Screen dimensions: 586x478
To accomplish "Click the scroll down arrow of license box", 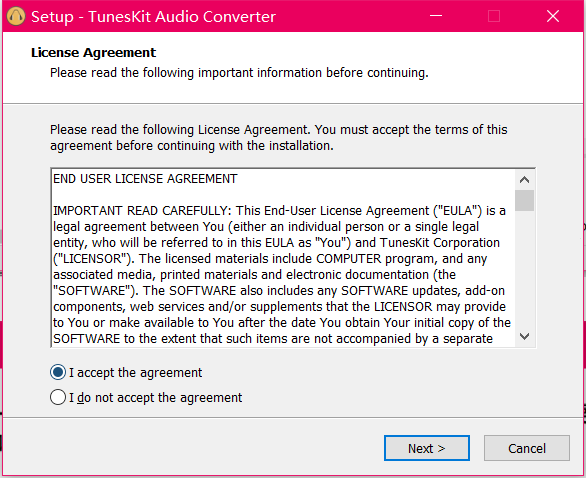I will [x=524, y=336].
